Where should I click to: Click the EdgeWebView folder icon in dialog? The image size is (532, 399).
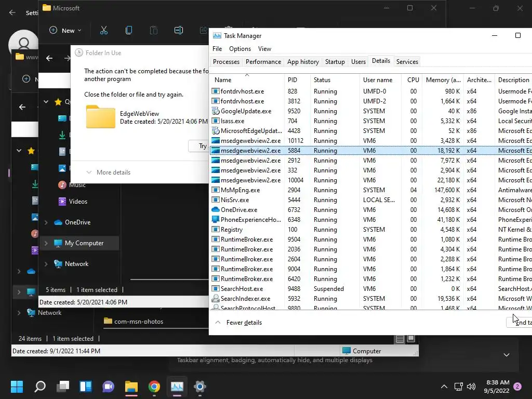[x=101, y=117]
